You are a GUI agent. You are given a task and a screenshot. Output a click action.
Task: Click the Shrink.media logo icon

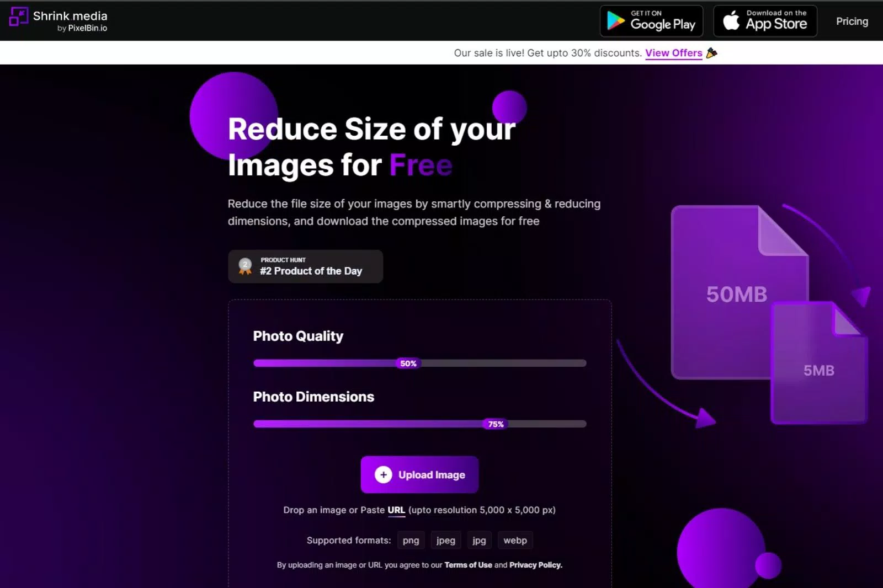point(18,18)
